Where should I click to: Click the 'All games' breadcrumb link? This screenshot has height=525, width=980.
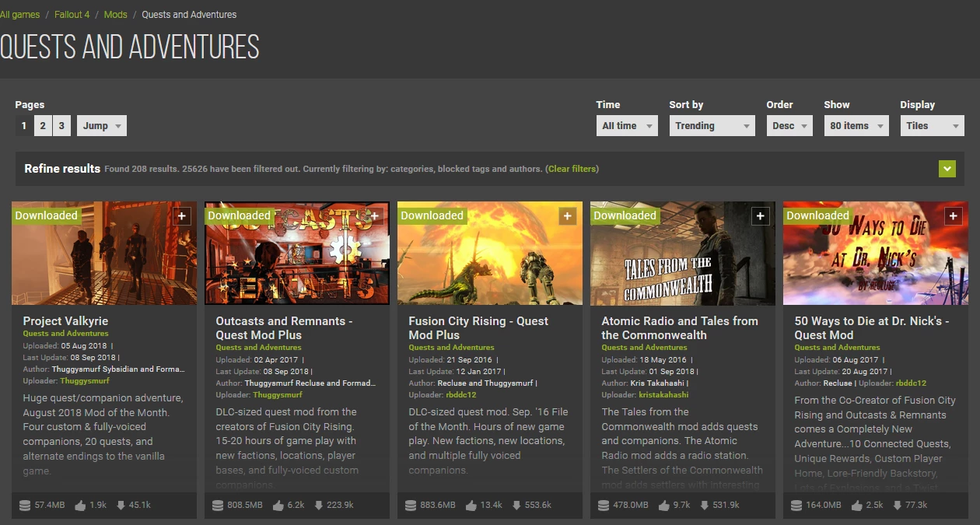20,15
